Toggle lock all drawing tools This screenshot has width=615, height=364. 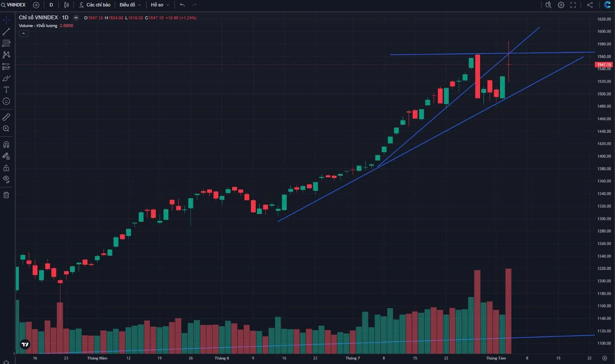tap(6, 168)
